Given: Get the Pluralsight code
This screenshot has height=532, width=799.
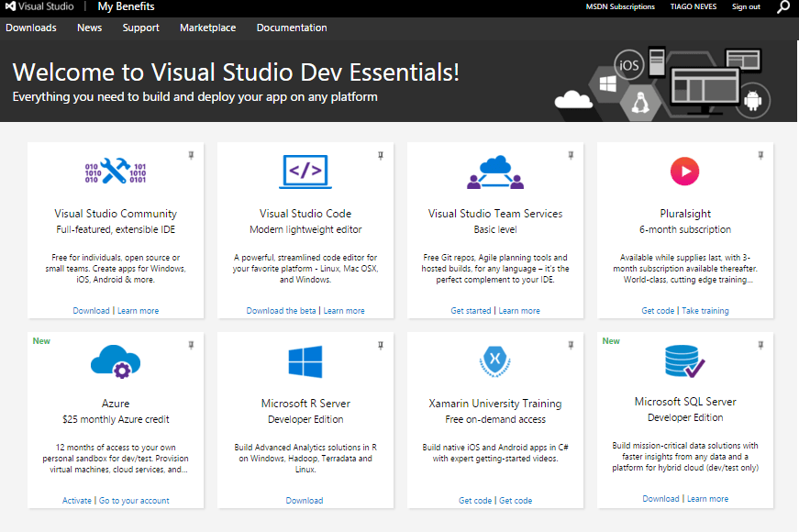Looking at the screenshot, I should coord(658,311).
